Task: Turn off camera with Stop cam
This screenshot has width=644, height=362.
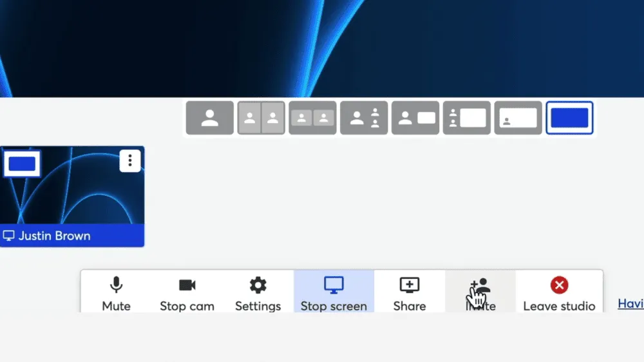Action: [187, 293]
